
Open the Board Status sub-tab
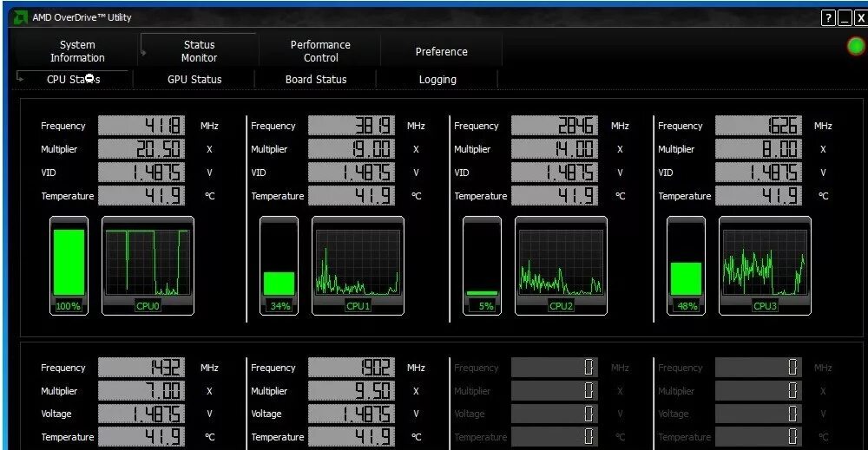(x=316, y=79)
